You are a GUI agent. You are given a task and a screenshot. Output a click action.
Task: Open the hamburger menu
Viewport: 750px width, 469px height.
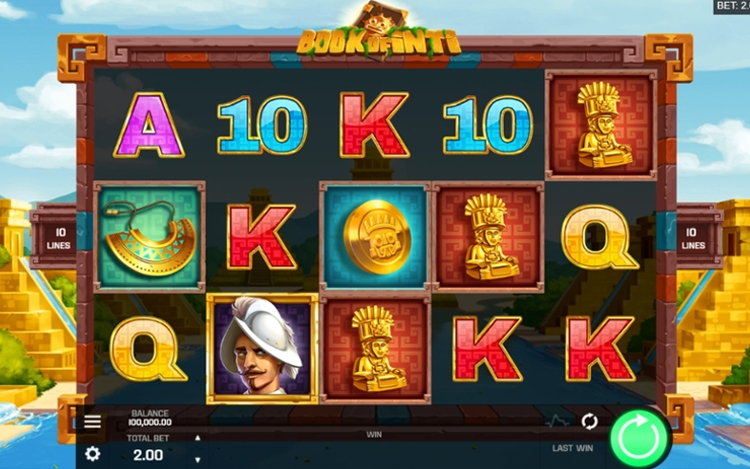(92, 422)
